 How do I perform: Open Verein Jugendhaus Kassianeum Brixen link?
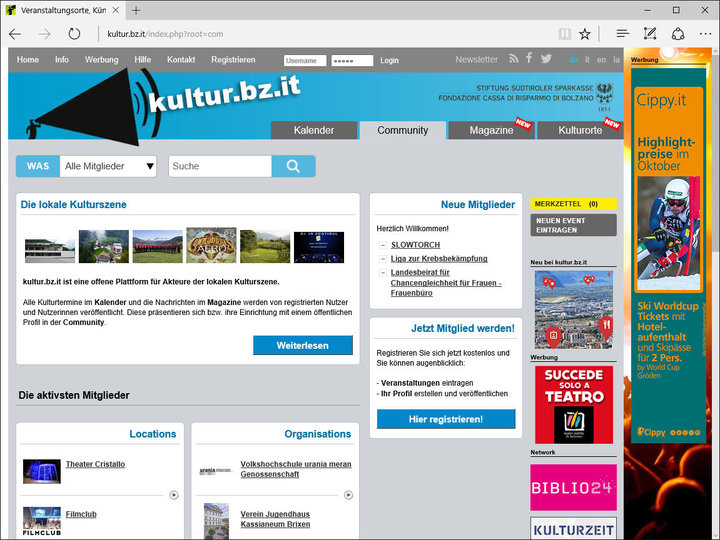(275, 519)
